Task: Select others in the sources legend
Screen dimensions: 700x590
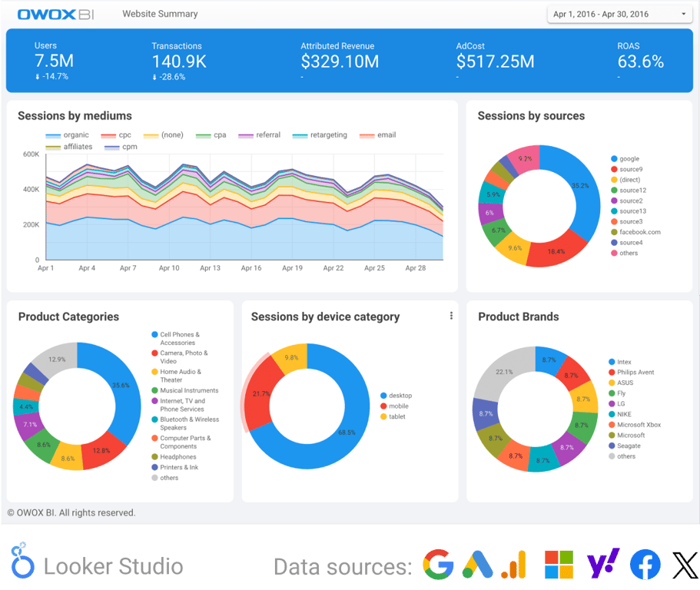Action: (x=625, y=253)
